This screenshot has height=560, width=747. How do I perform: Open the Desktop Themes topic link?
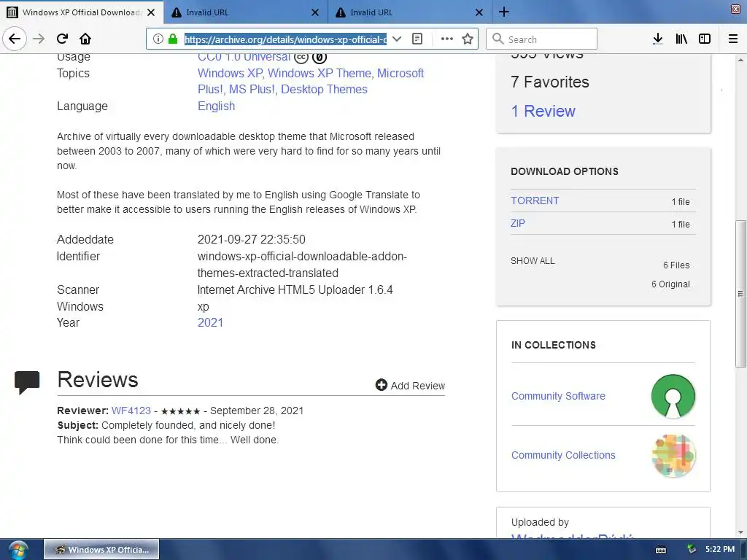(x=324, y=90)
